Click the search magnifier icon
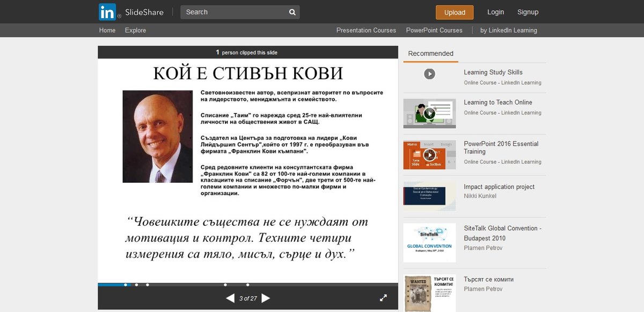The height and width of the screenshot is (312, 644). click(x=292, y=12)
